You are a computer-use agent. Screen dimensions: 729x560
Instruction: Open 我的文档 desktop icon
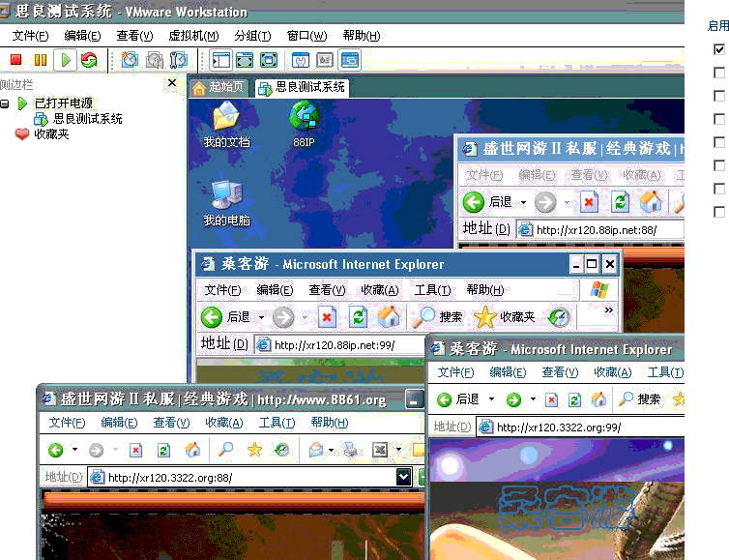[x=226, y=125]
